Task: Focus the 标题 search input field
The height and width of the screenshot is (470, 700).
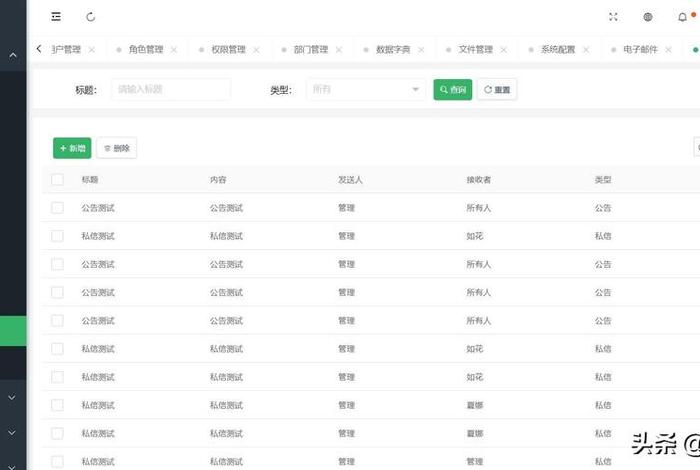Action: 171,89
